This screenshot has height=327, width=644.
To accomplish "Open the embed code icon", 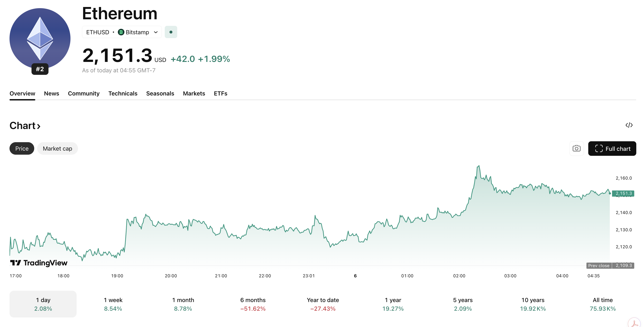I will click(x=629, y=125).
